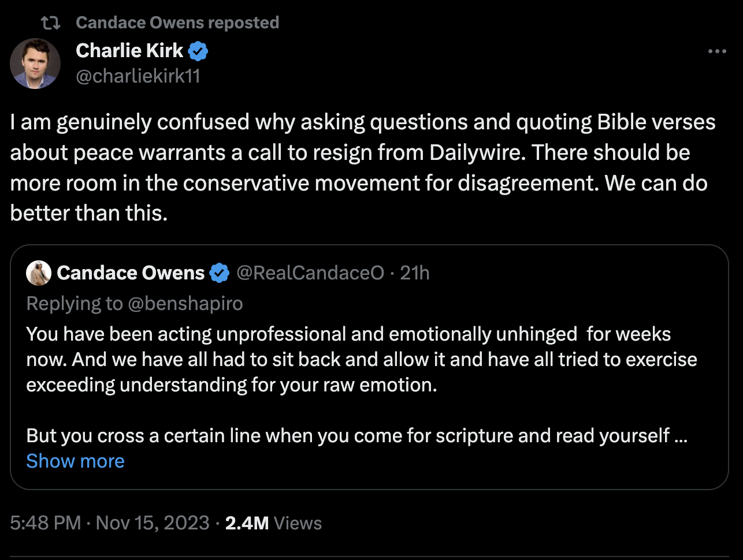Open Charlie Kirk's display name link
This screenshot has width=743, height=560.
pos(129,51)
